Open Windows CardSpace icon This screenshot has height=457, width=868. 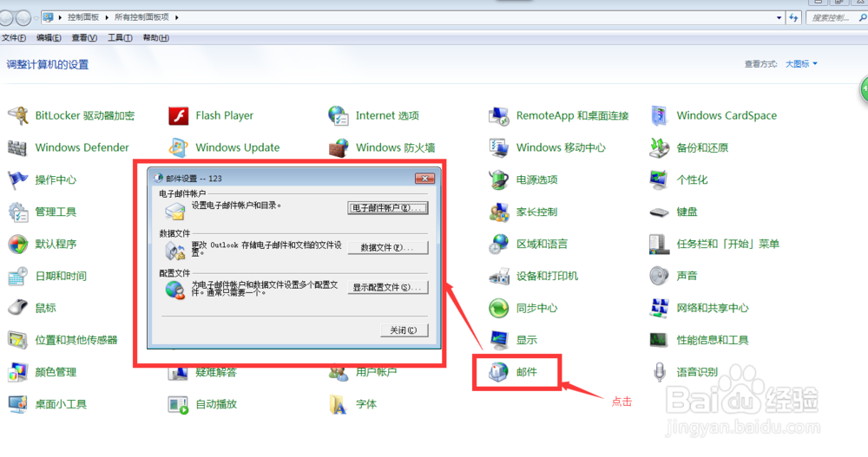point(659,115)
